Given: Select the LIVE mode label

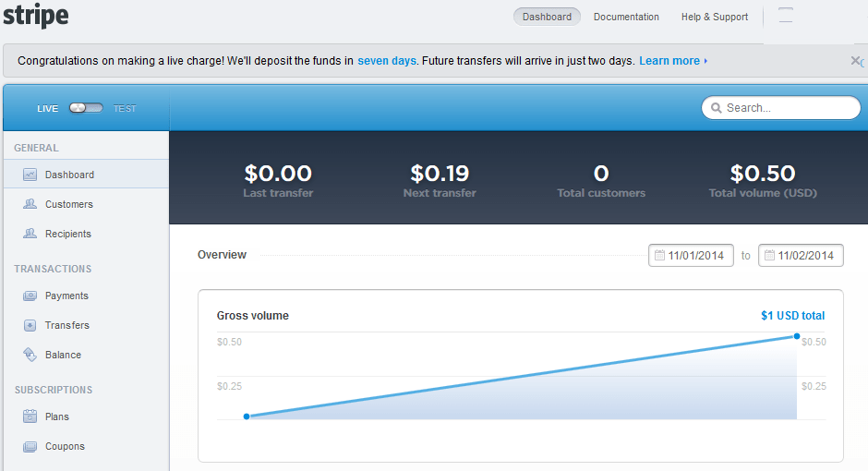Looking at the screenshot, I should (x=48, y=108).
